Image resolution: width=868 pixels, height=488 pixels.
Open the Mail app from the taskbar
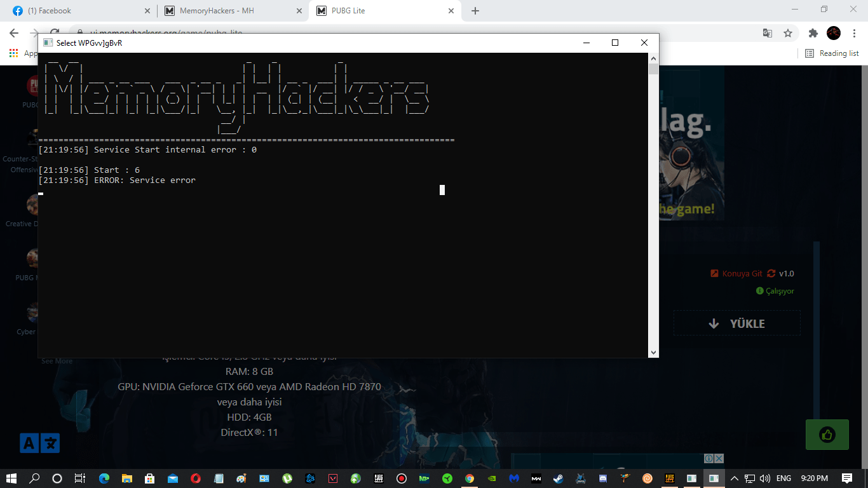(x=173, y=478)
